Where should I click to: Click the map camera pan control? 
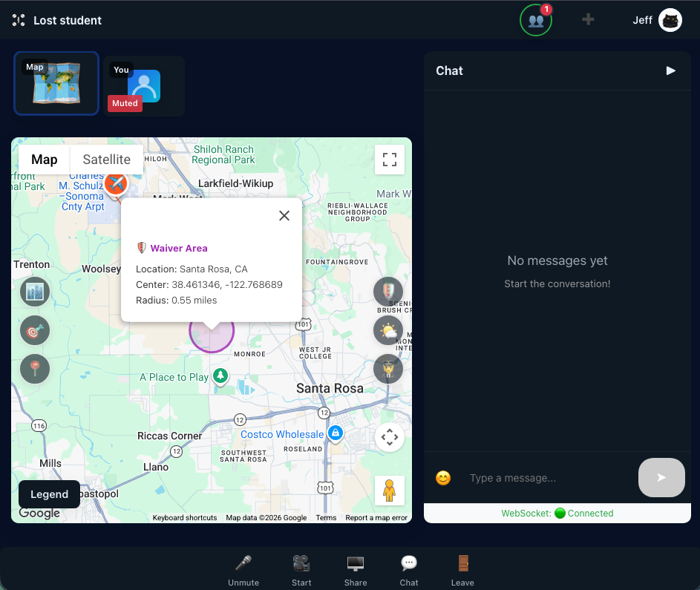coord(389,437)
